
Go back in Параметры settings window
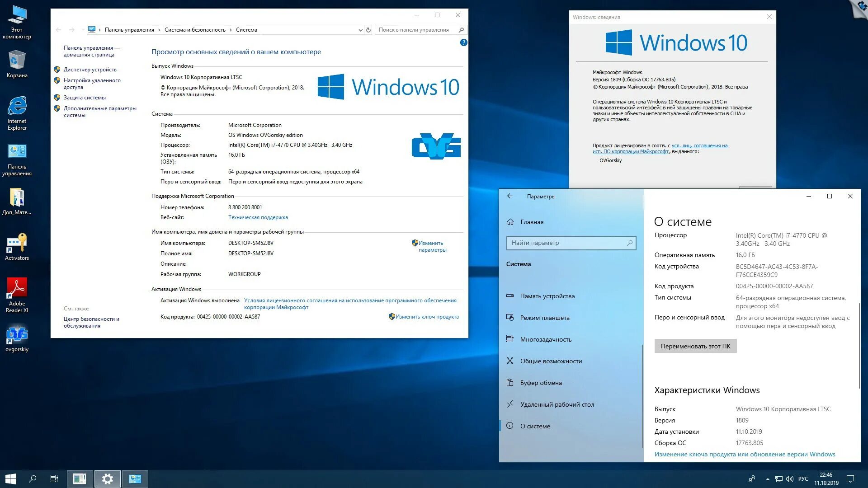[510, 196]
